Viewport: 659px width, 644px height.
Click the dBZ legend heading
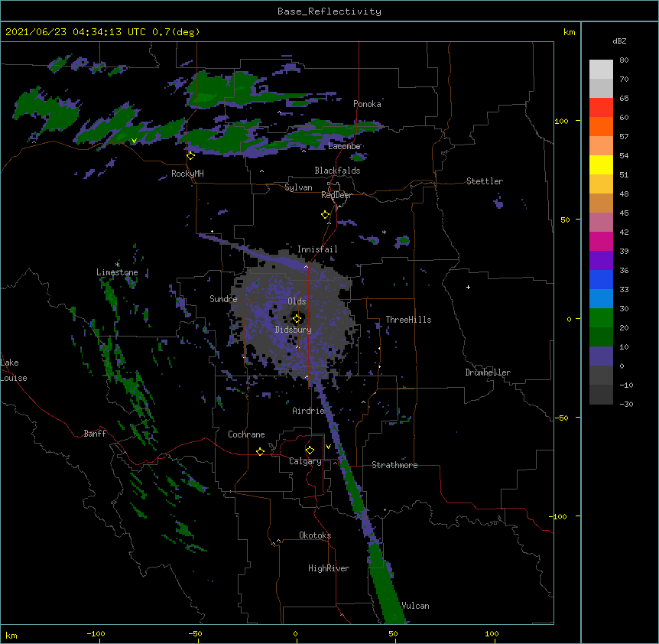coord(619,41)
